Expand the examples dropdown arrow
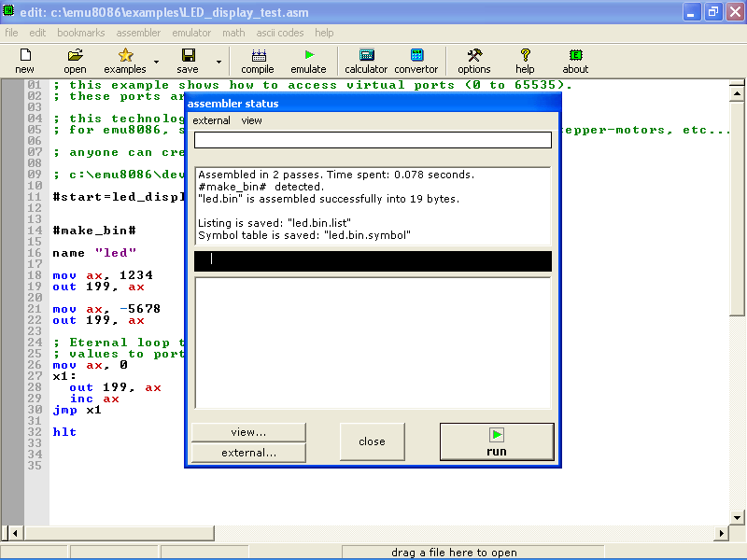Viewport: 747px width, 560px height. click(156, 63)
